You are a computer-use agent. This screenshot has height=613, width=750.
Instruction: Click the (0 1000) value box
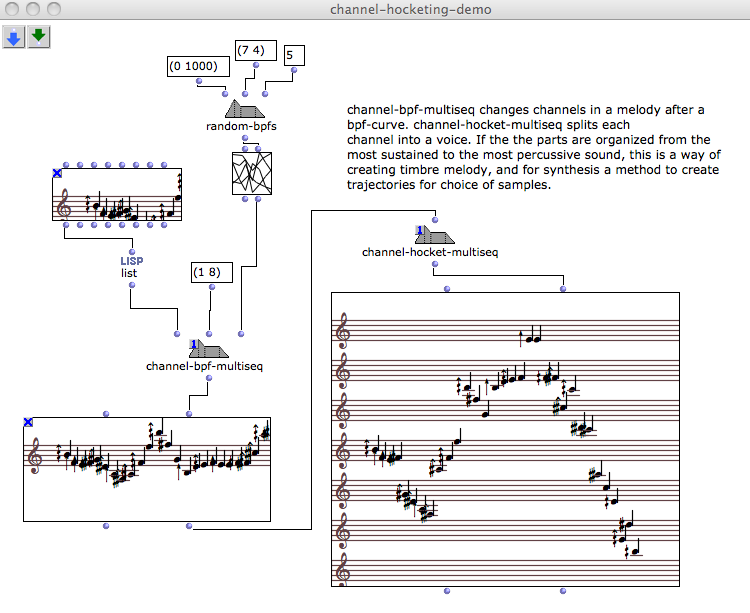199,66
